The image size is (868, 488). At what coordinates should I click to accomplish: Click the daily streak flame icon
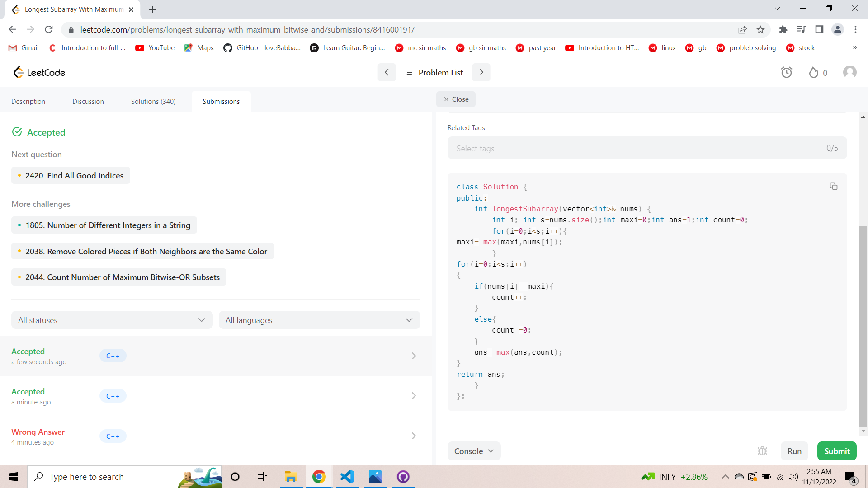pos(813,72)
